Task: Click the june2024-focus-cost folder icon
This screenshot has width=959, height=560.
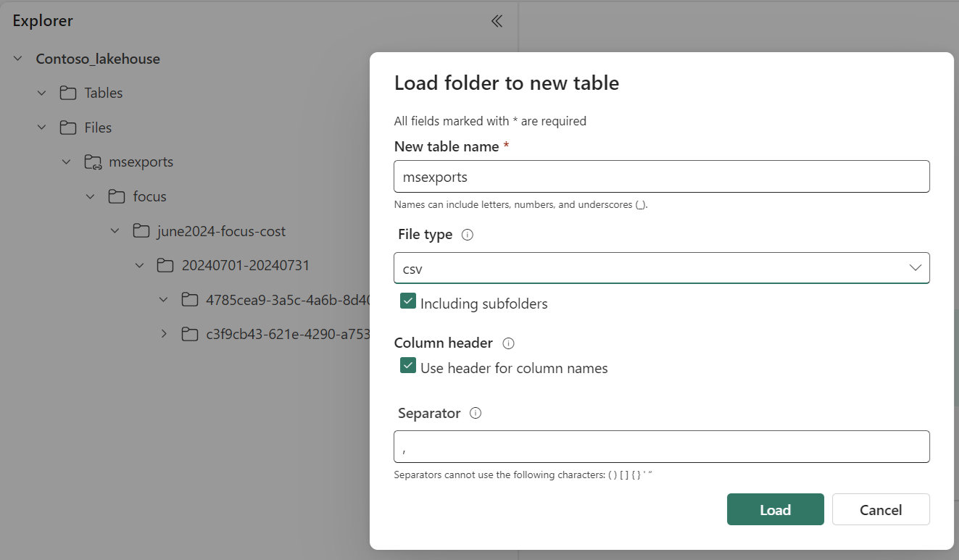Action: tap(141, 230)
